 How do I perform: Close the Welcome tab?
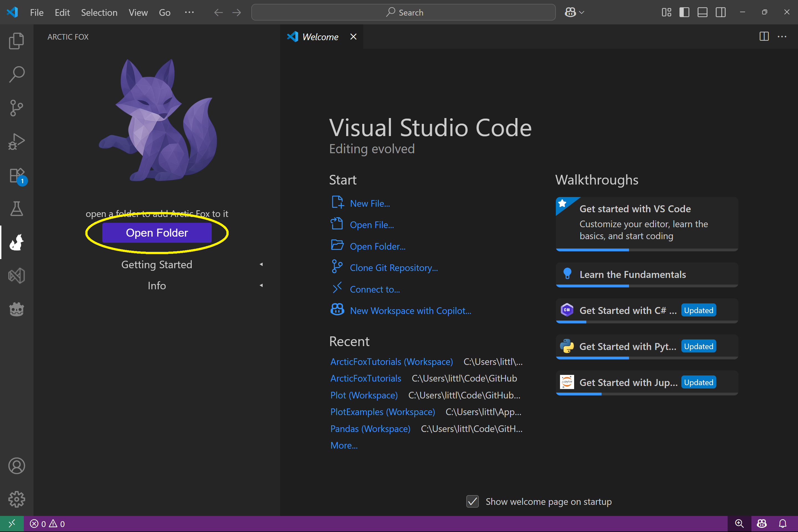click(x=353, y=37)
